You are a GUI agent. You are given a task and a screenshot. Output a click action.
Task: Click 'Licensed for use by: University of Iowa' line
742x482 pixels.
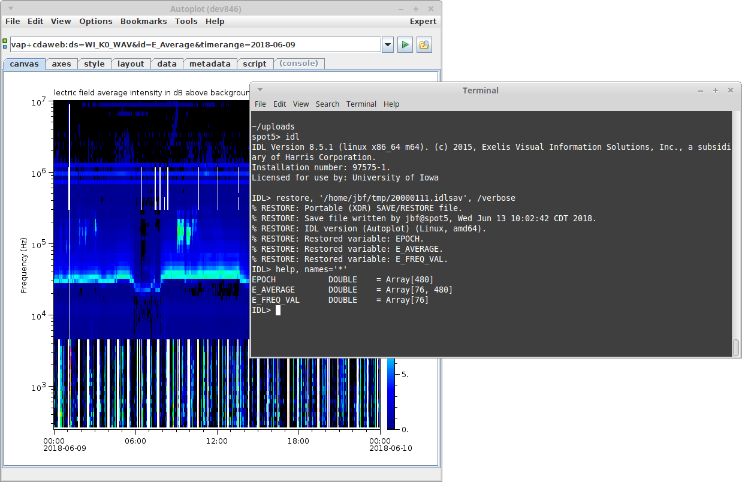tap(345, 178)
